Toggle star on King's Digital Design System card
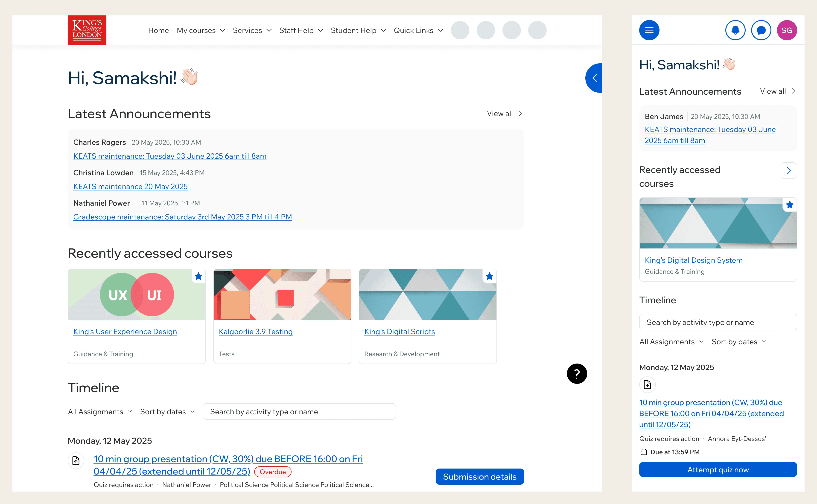This screenshot has width=817, height=504. click(x=789, y=205)
